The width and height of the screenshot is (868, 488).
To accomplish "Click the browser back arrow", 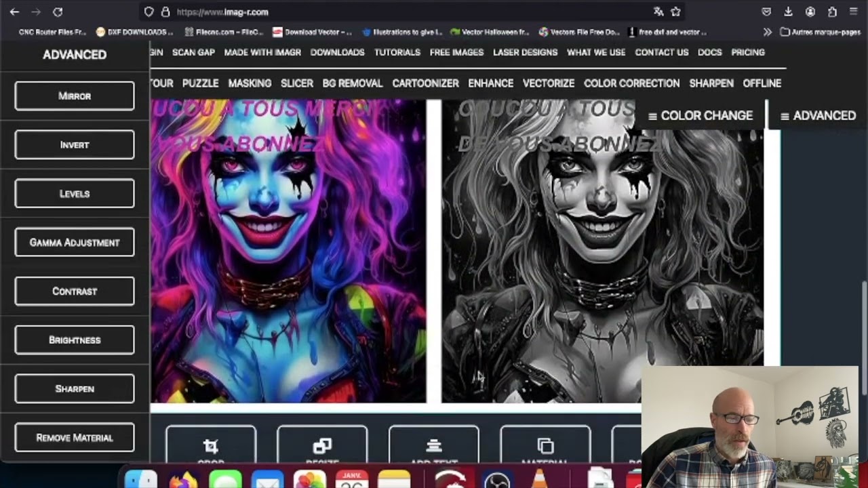I will pyautogui.click(x=14, y=12).
